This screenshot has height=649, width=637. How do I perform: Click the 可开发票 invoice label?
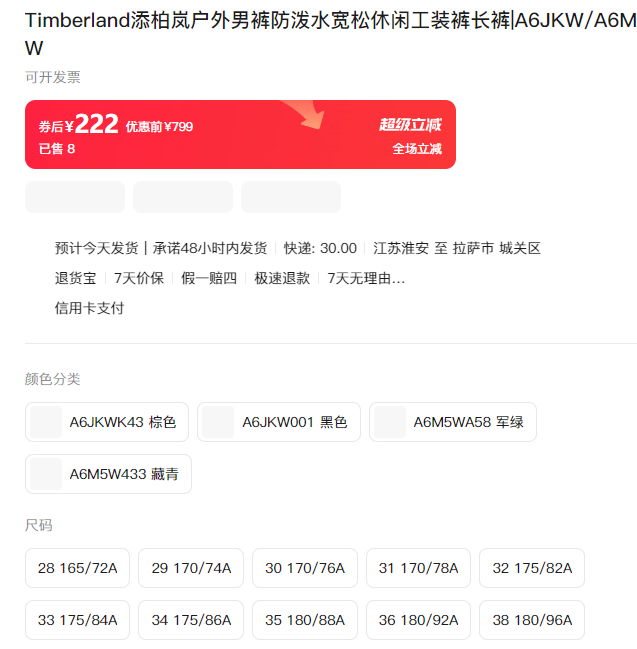53,77
